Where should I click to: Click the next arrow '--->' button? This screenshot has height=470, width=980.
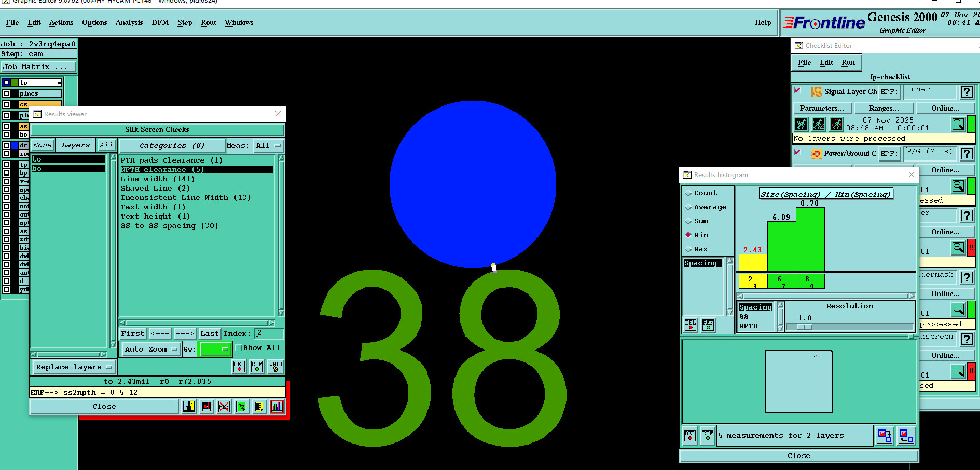[185, 334]
